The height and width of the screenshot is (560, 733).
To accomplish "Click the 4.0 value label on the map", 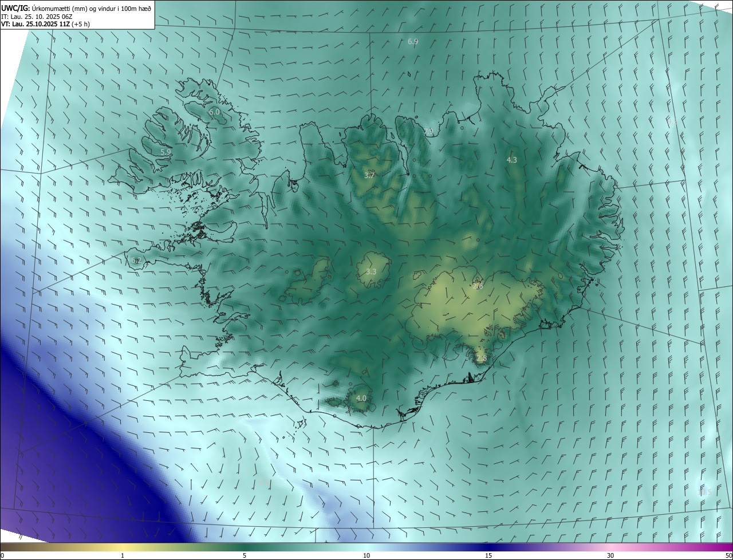I will pyautogui.click(x=361, y=398).
